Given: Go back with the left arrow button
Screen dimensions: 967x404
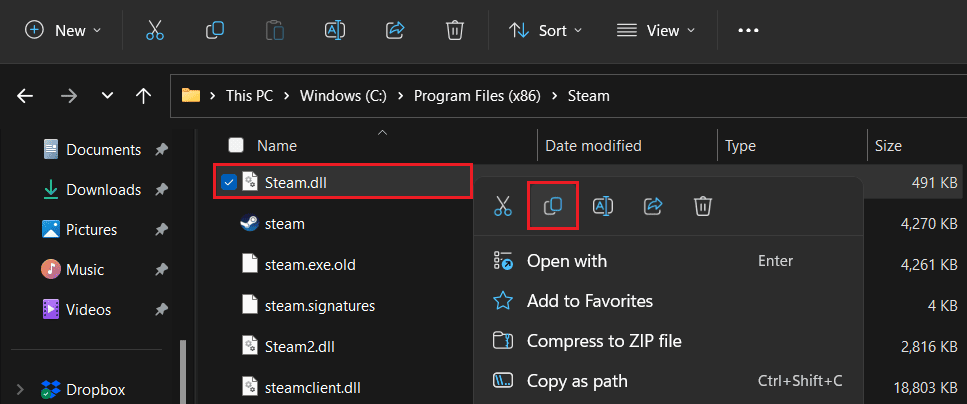Looking at the screenshot, I should (x=25, y=96).
